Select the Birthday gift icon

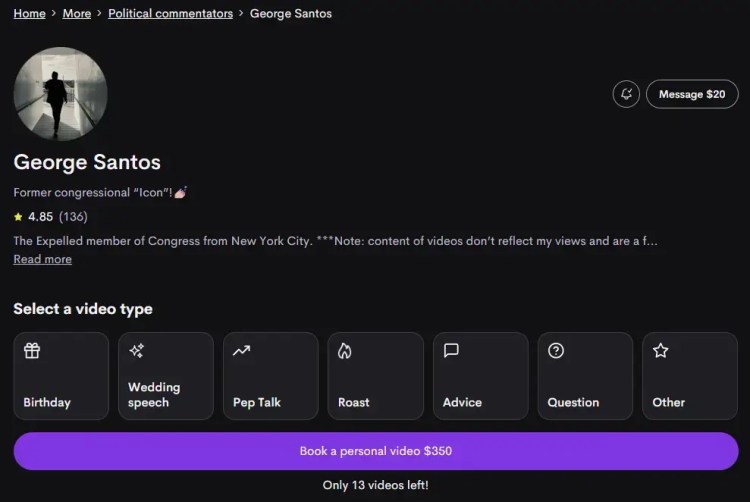tap(32, 351)
